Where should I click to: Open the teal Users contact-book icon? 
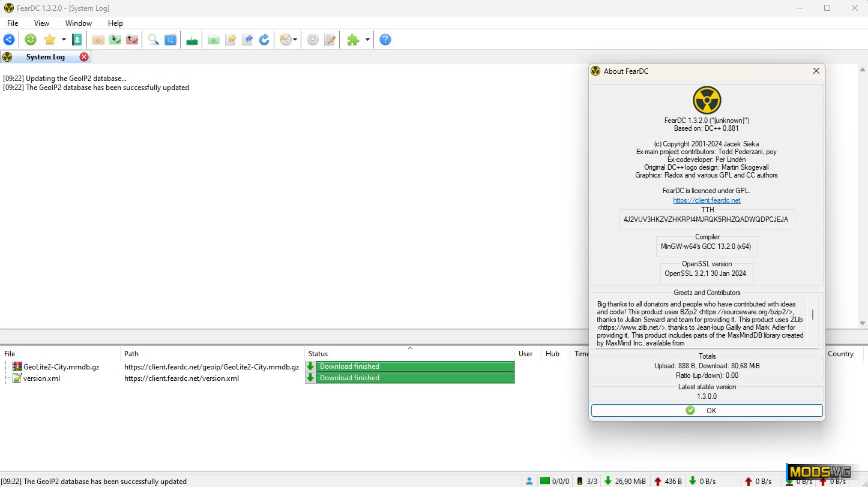click(x=77, y=40)
